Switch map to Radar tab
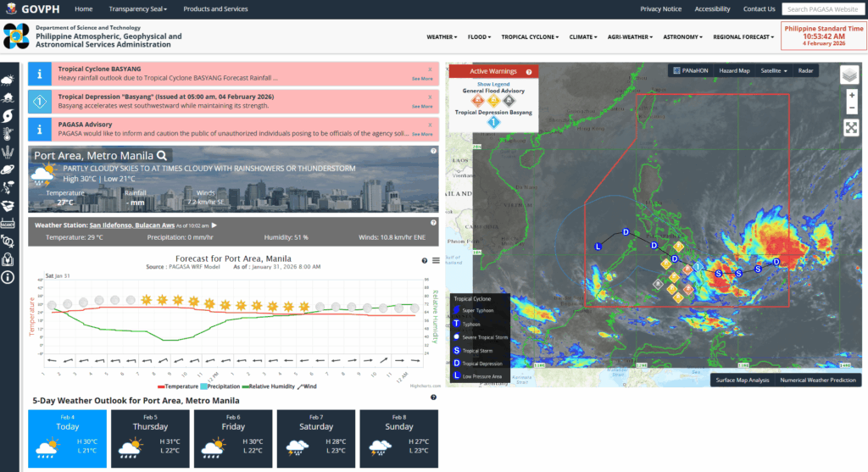868x472 pixels. (805, 71)
